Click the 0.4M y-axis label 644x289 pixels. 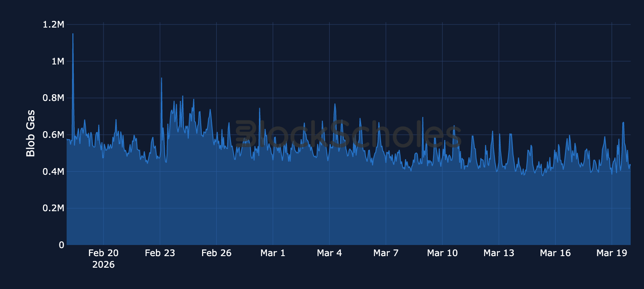[x=53, y=172]
